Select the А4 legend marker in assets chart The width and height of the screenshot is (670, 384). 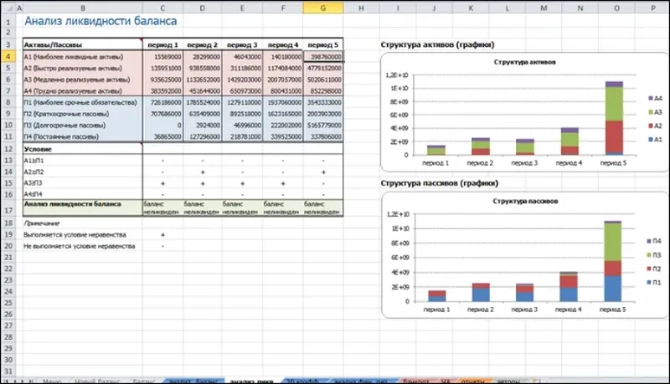[650, 98]
